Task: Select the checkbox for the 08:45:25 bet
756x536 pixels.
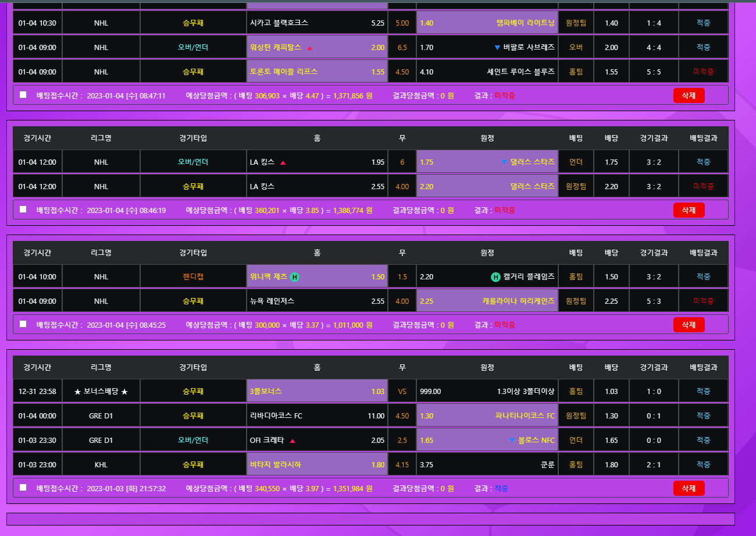Action: point(23,324)
